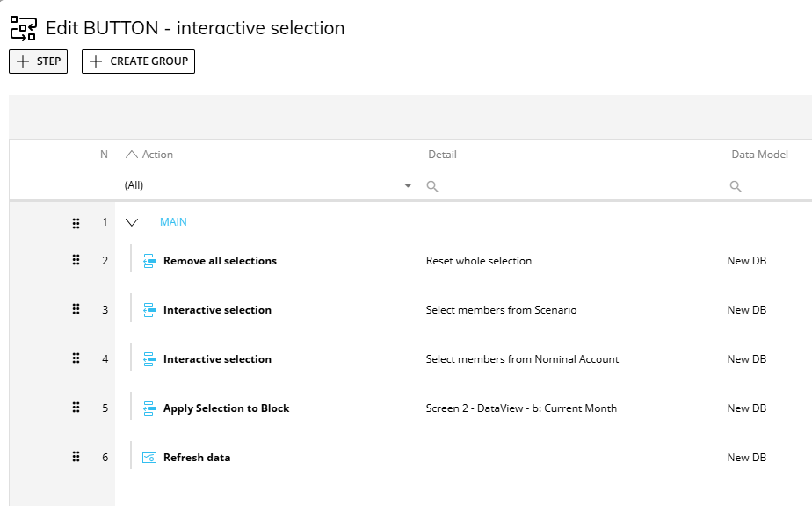The image size is (812, 506).
Task: Sort by the Action column header
Action: point(157,155)
